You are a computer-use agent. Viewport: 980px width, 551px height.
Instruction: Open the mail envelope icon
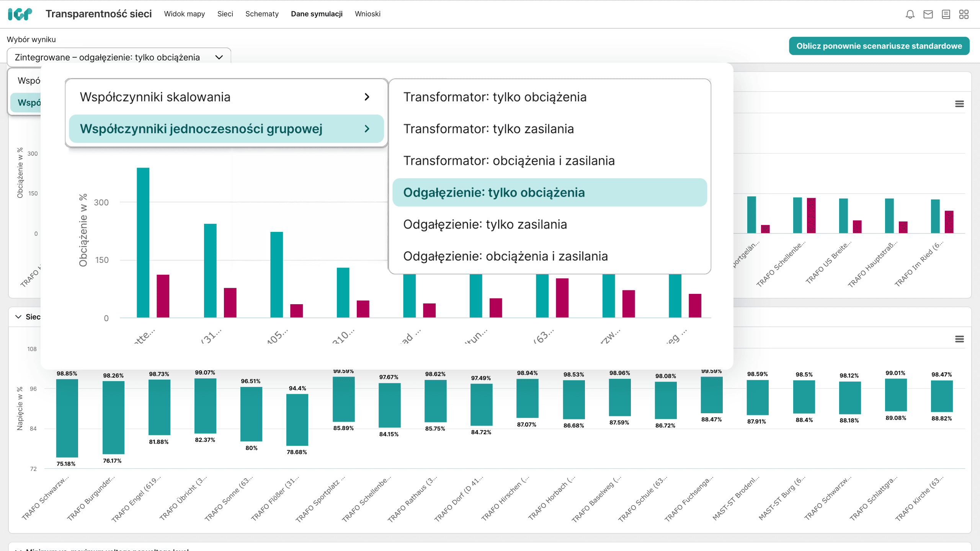pyautogui.click(x=928, y=15)
